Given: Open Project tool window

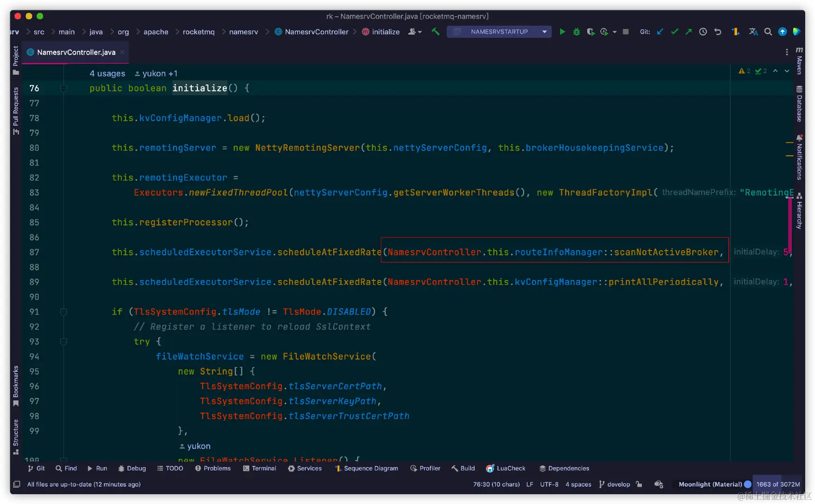Looking at the screenshot, I should coord(16,60).
